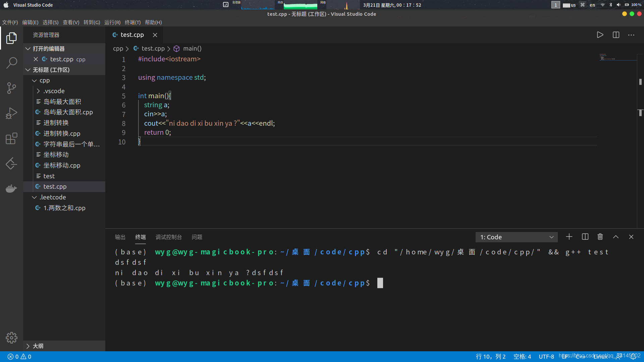
Task: Click the editor minimap preview
Action: point(618,57)
